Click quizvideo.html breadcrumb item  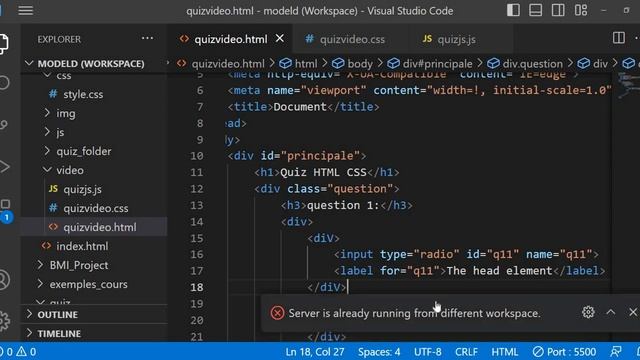pos(228,64)
